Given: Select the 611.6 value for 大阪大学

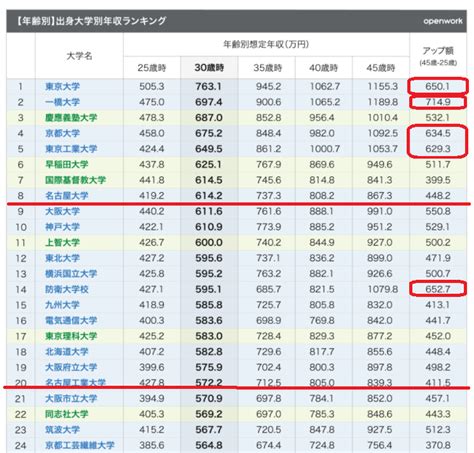Looking at the screenshot, I should pyautogui.click(x=209, y=211).
